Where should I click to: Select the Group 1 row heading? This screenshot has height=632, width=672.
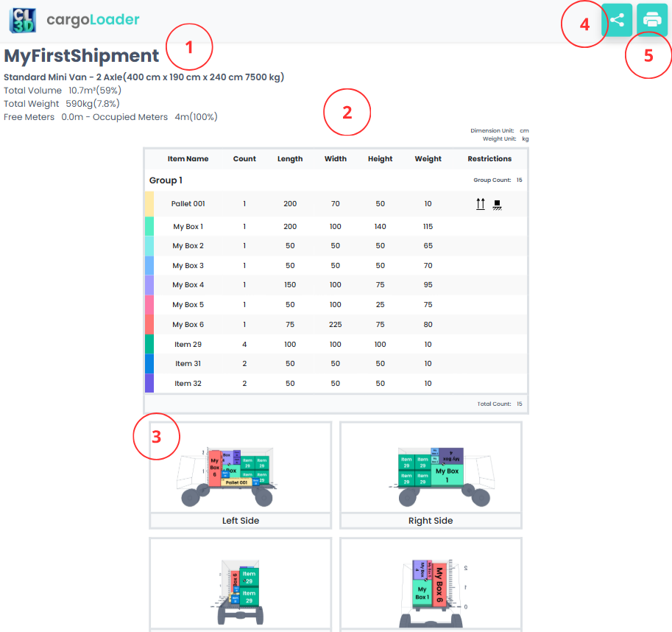(x=166, y=180)
